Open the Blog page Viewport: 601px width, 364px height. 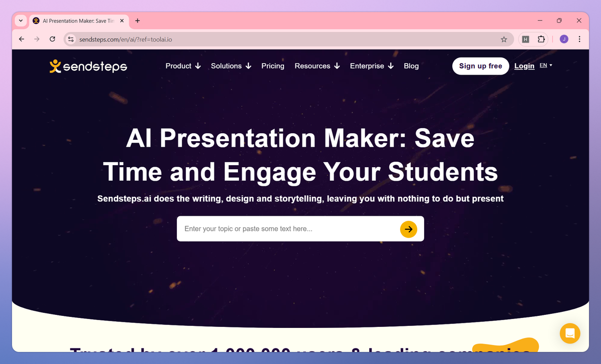pos(411,66)
